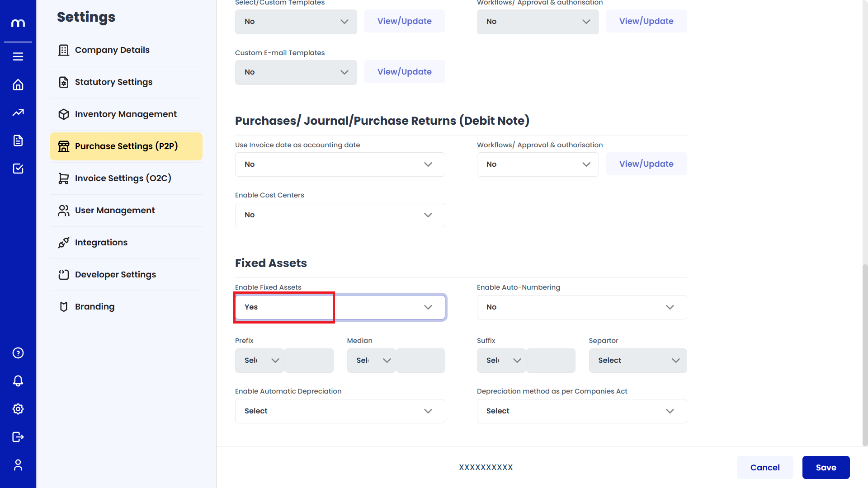Click the settings gear icon in sidebar
Screen dimensions: 868x488
pos(18,409)
